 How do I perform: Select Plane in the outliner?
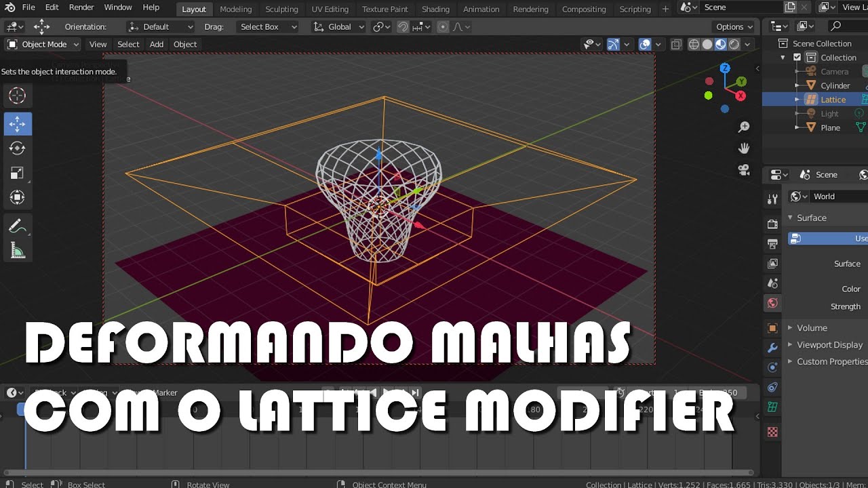tap(830, 127)
